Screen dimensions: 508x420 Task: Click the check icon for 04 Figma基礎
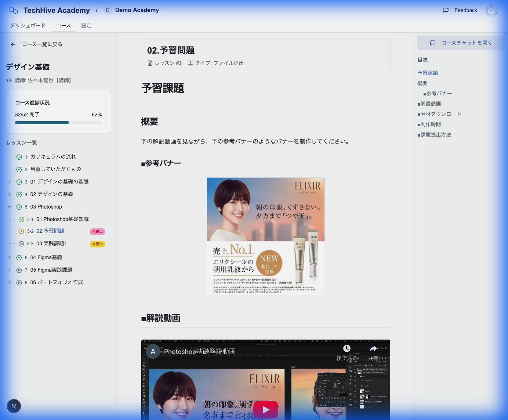coord(19,258)
